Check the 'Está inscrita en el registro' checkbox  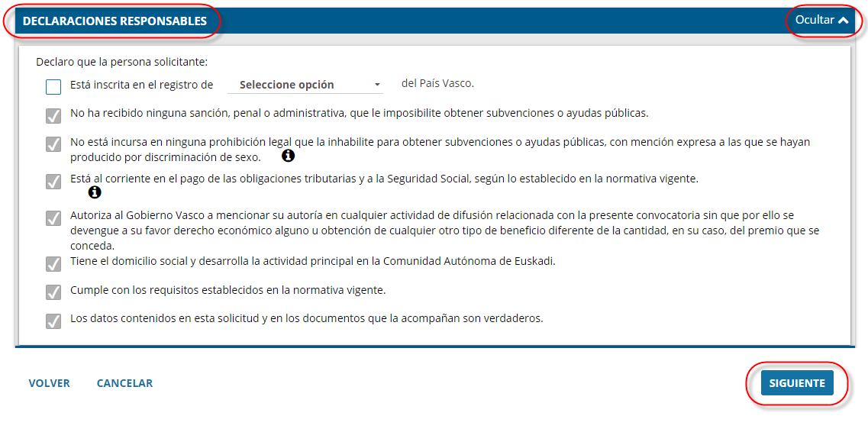53,86
